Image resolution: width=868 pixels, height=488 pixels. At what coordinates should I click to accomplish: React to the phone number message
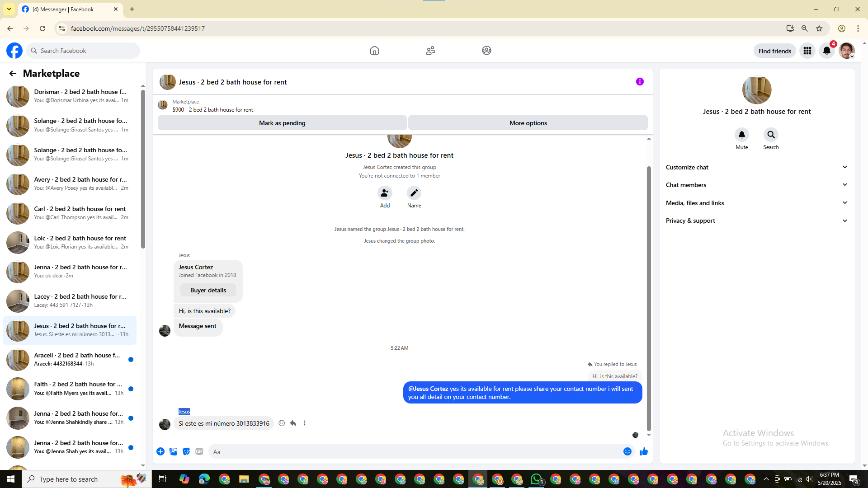(x=282, y=423)
